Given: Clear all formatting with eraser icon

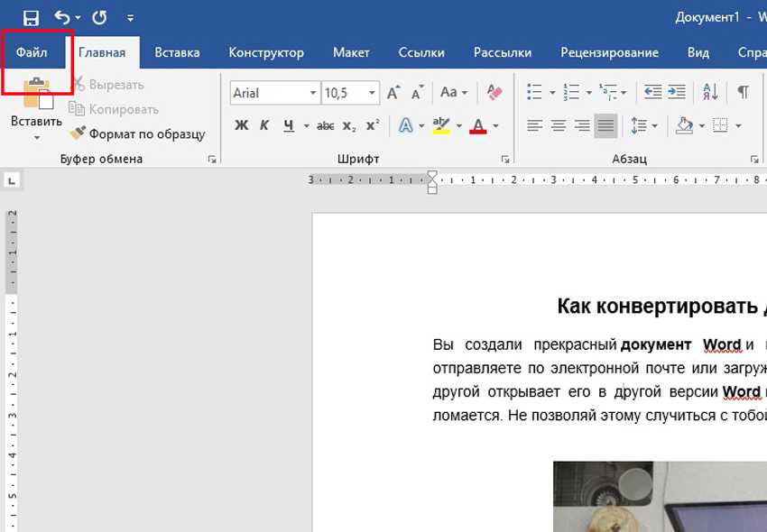Looking at the screenshot, I should click(494, 92).
